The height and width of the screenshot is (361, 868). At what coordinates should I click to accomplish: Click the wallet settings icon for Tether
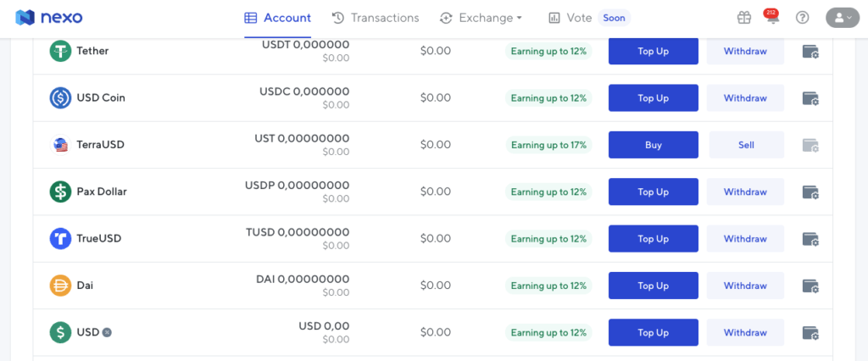pyautogui.click(x=811, y=52)
